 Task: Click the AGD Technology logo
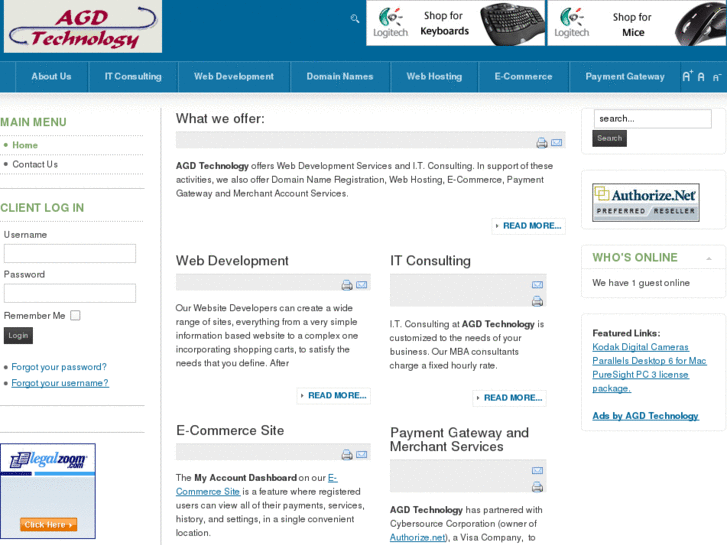[83, 26]
